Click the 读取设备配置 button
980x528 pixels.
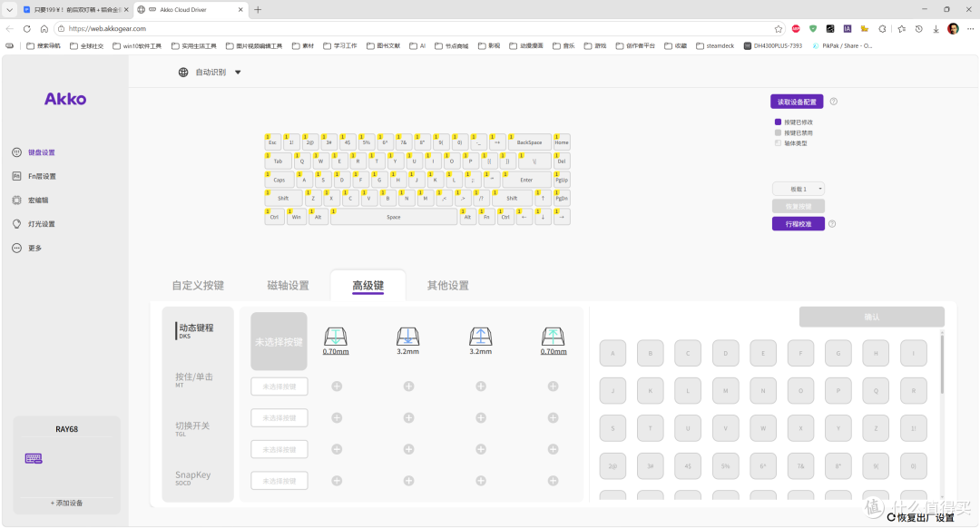coord(797,102)
